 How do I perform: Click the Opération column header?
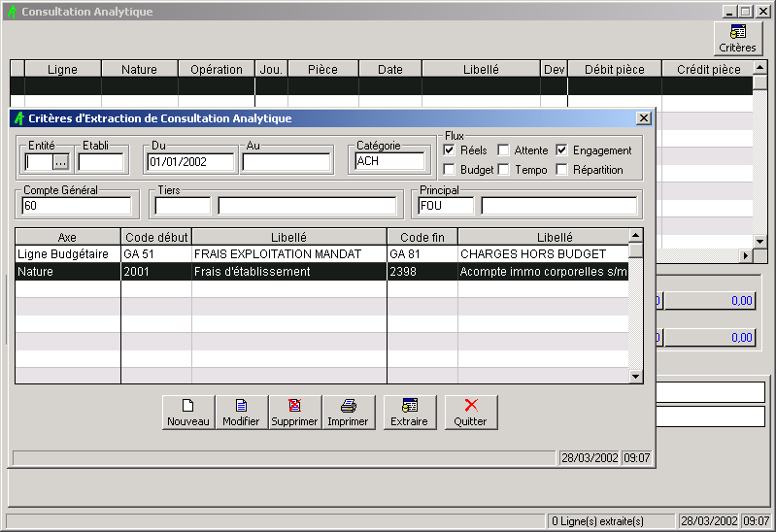[x=217, y=69]
